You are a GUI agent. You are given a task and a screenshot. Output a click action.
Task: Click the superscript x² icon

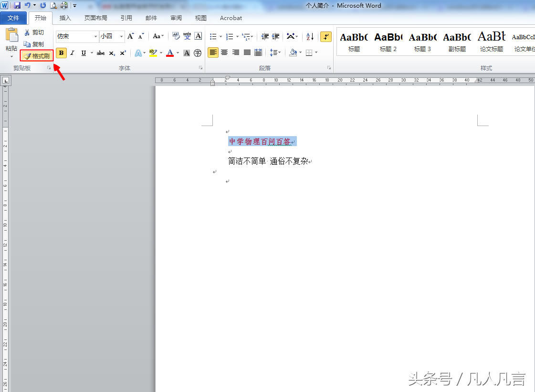[x=123, y=53]
